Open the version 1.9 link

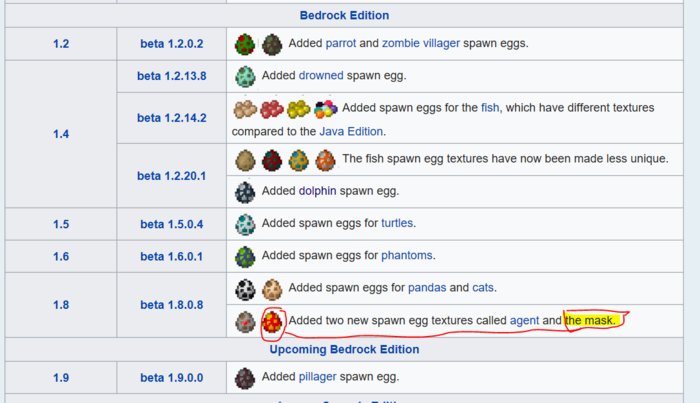(x=61, y=378)
